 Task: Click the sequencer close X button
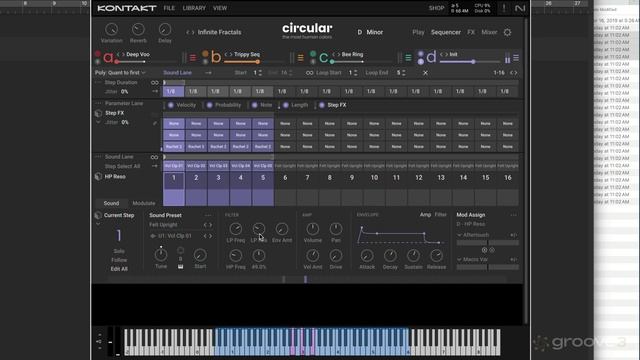click(x=425, y=73)
